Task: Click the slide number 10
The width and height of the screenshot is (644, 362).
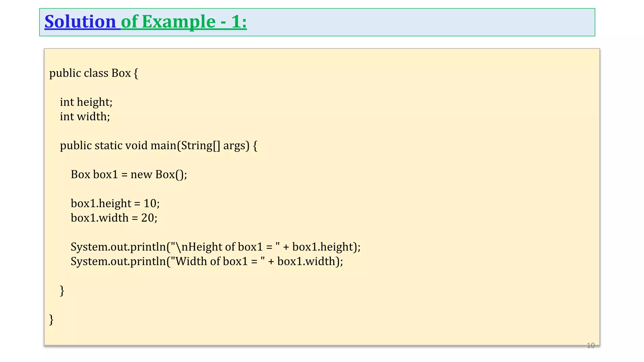Action: point(591,346)
